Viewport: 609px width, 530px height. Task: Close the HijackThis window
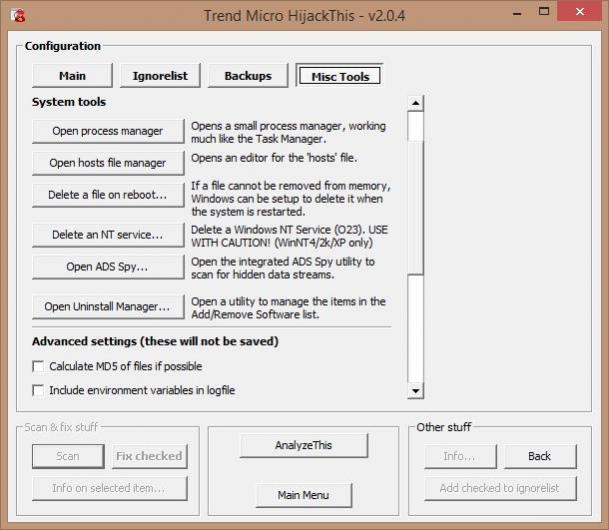pos(580,12)
